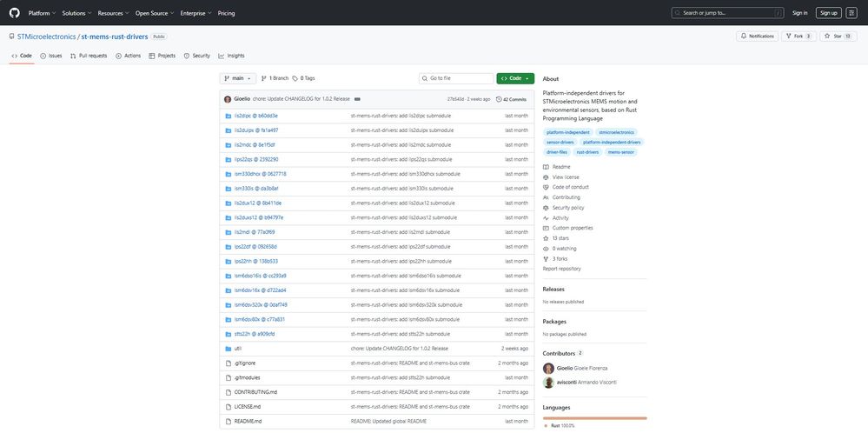Open the CONTRIBUTING.md file
Screen dimensions: 868x433
255,392
